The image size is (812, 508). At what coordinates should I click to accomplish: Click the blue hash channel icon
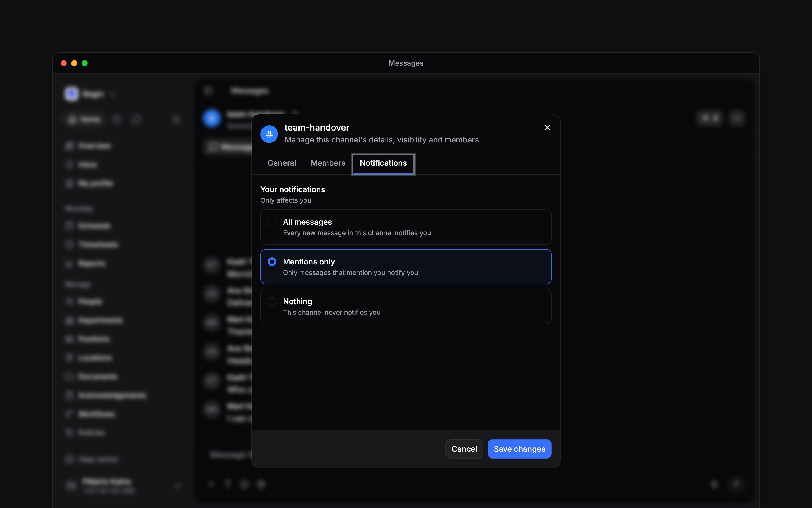pyautogui.click(x=269, y=134)
